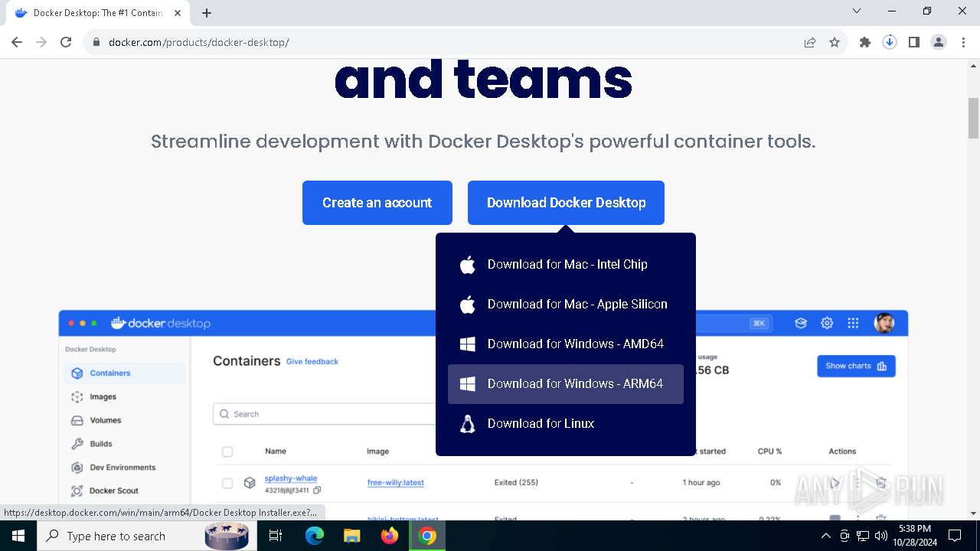This screenshot has width=980, height=551.
Task: Open the Extensions puzzle icon
Action: pos(865,42)
